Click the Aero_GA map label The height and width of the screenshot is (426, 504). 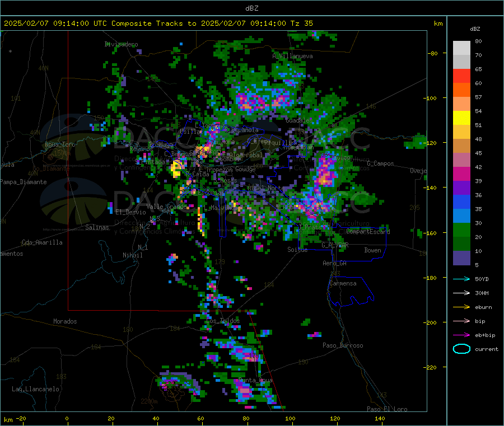[x=334, y=263]
